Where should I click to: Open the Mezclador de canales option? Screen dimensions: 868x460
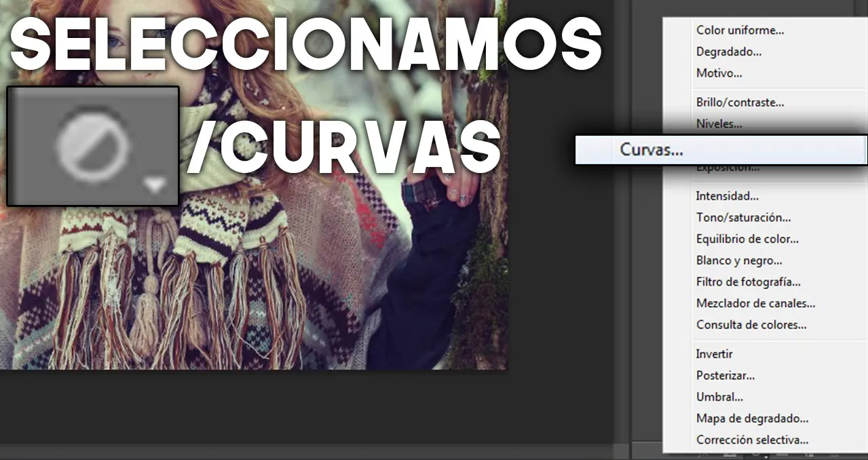click(755, 304)
